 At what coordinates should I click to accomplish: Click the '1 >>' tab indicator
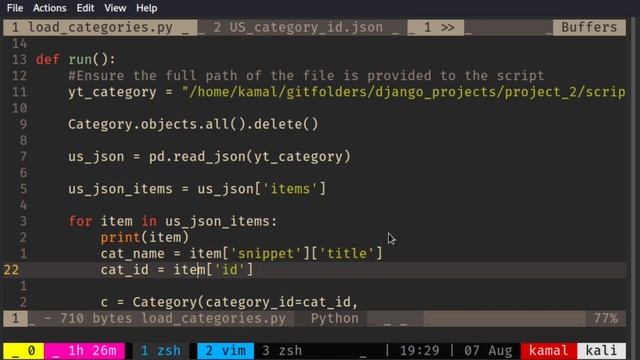click(436, 27)
